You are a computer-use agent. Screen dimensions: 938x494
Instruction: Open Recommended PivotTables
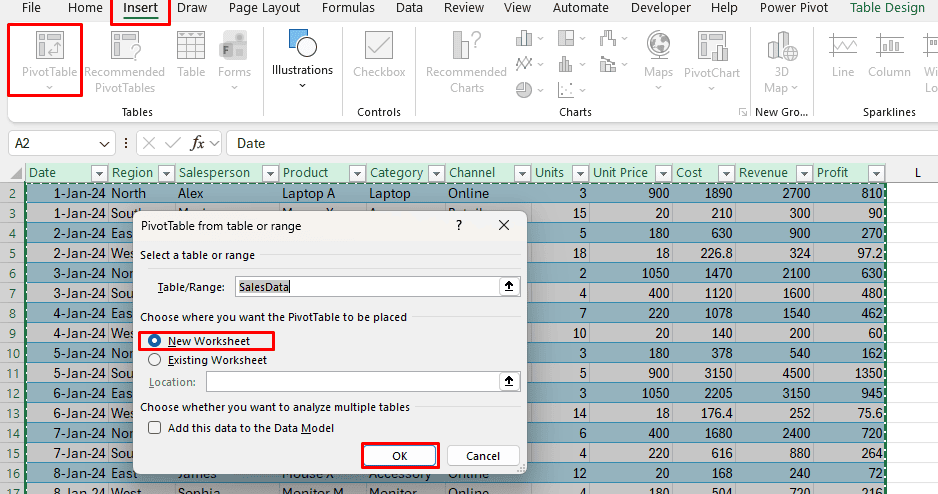tap(124, 62)
